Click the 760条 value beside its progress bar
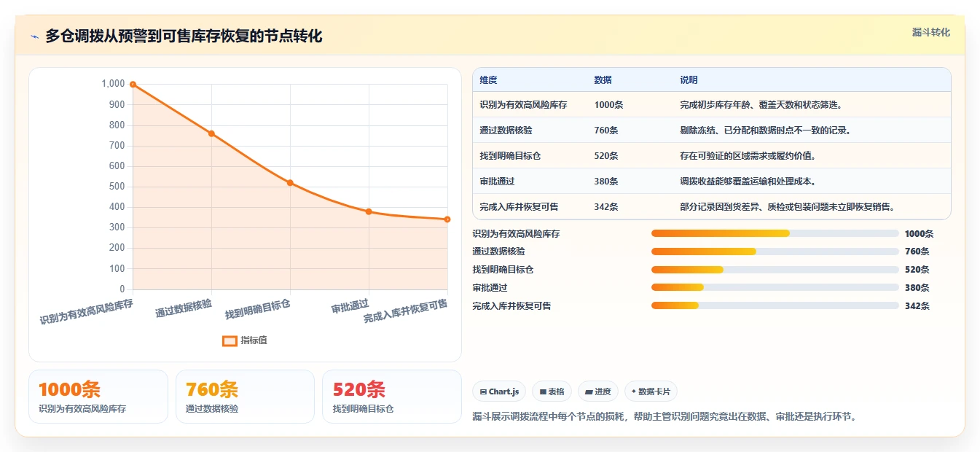Image resolution: width=980 pixels, height=452 pixels. tap(917, 252)
